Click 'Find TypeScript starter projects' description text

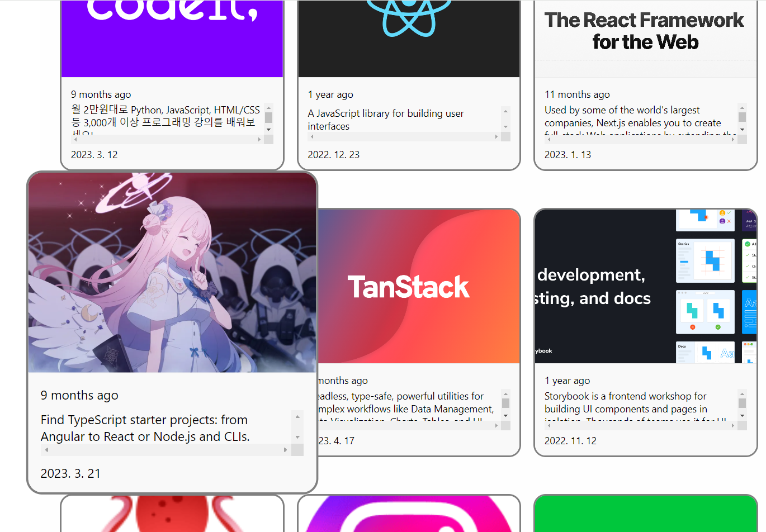coord(145,428)
